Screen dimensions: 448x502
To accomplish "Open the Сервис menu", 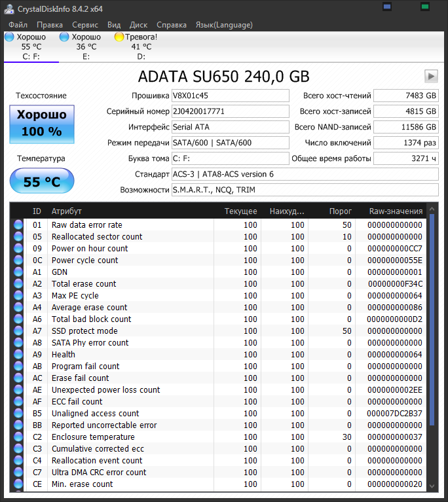I will (85, 25).
